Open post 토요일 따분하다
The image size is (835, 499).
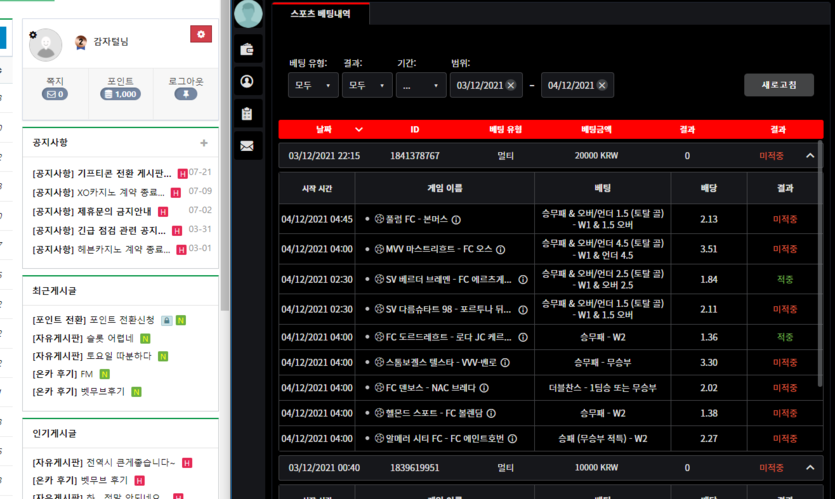click(x=92, y=356)
